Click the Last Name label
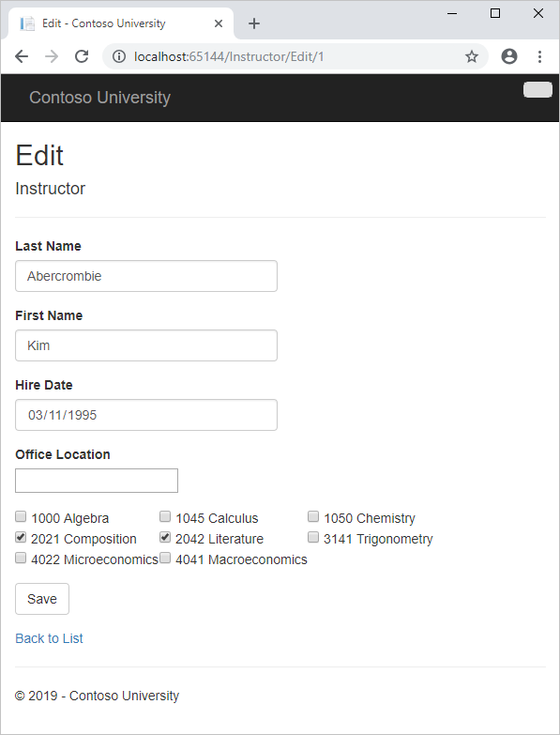The width and height of the screenshot is (560, 735). 48,246
